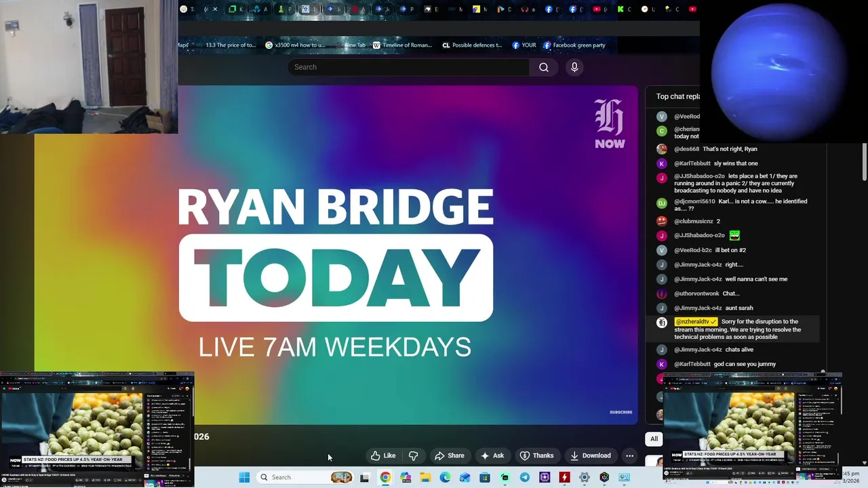Open the YOUR Facebook bookmark

(524, 45)
